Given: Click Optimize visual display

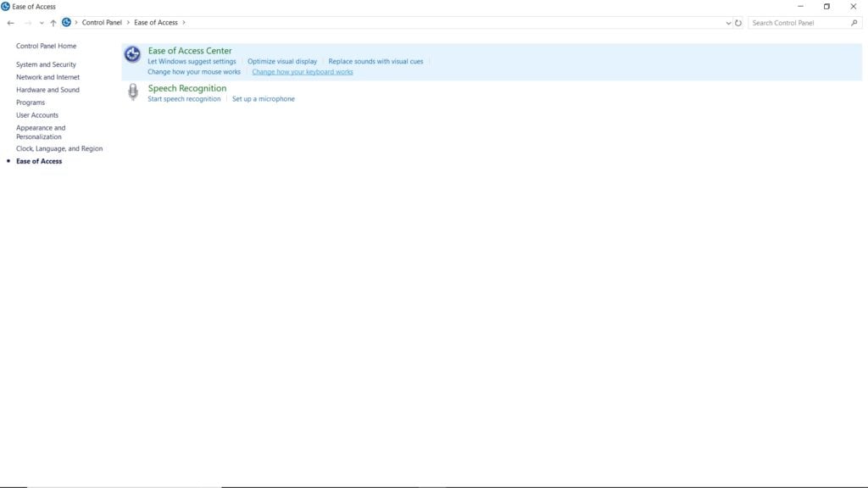Looking at the screenshot, I should (282, 61).
